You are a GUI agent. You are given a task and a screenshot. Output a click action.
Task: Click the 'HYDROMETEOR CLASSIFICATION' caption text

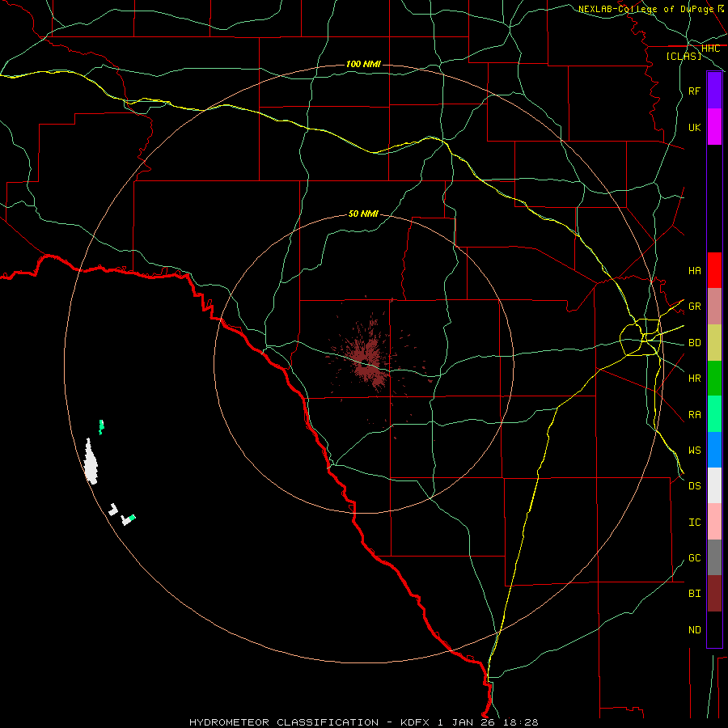coord(284,722)
